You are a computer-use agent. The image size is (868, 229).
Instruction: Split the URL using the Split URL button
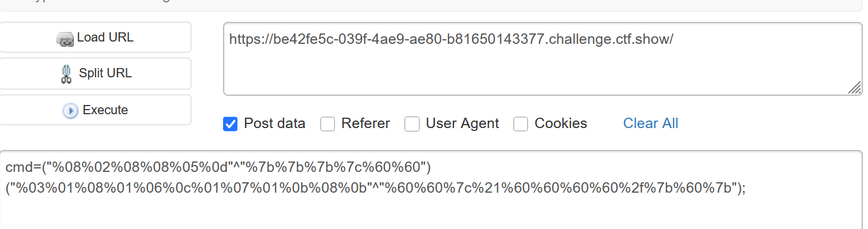tap(95, 73)
